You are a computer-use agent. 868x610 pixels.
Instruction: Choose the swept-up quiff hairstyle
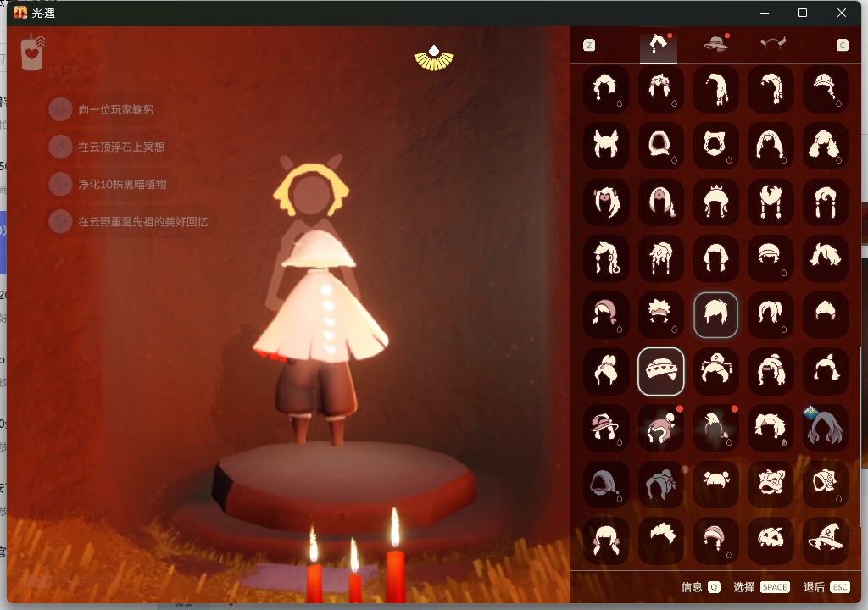pos(661,541)
